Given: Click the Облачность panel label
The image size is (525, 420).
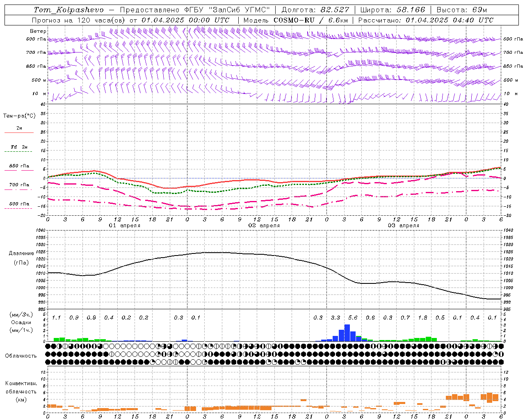Looking at the screenshot, I should click(21, 356).
